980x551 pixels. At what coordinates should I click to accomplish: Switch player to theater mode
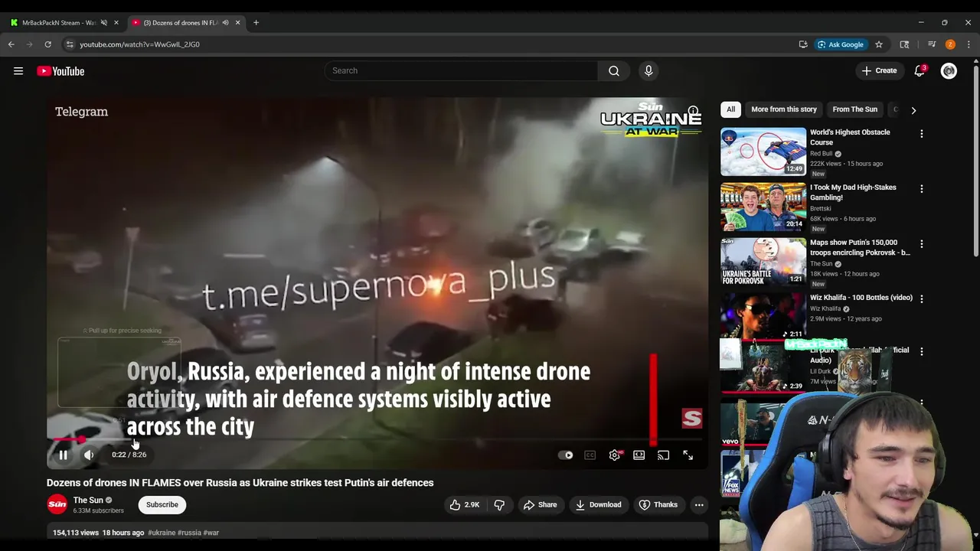[639, 455]
